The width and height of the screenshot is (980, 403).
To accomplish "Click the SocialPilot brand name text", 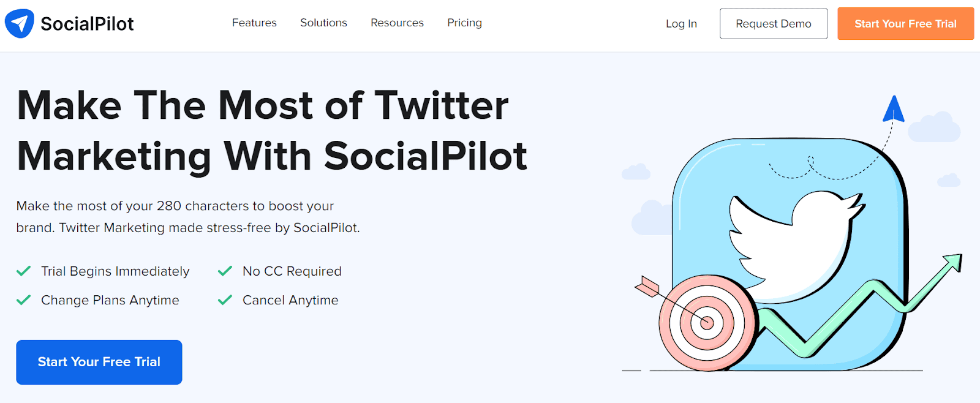I will 87,24.
